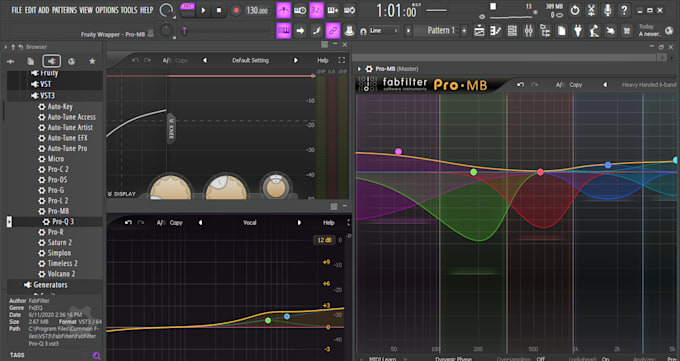Click Help in the Default Setting plugin
680x361 pixels.
(x=323, y=60)
